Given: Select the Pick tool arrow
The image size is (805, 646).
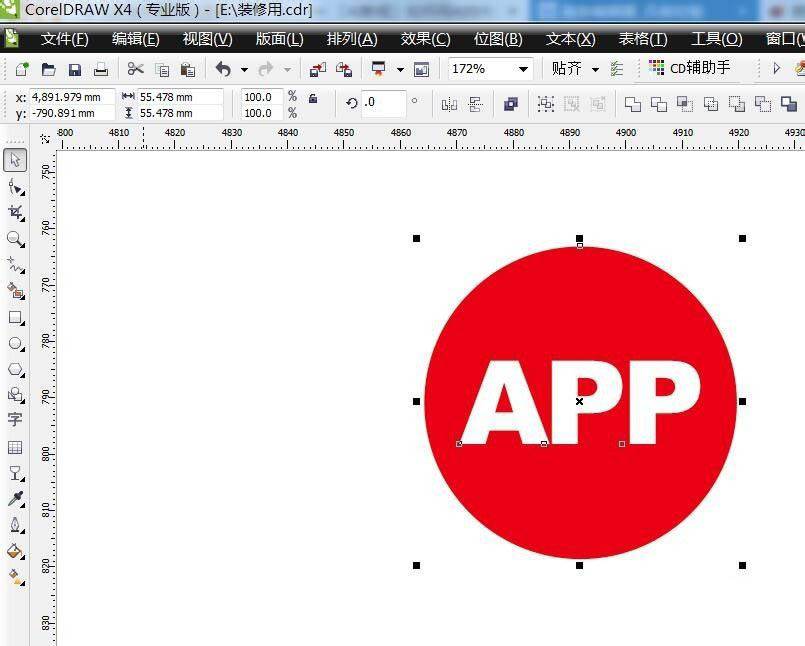Looking at the screenshot, I should [15, 160].
